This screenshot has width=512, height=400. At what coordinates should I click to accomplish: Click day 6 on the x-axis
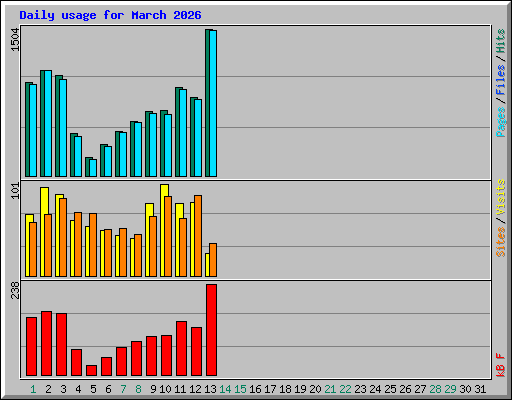coord(108,389)
